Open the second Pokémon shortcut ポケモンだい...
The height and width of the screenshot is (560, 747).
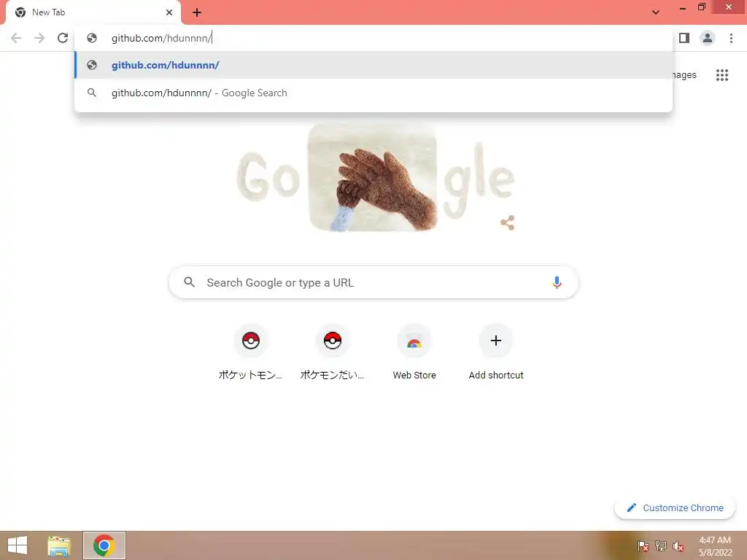click(x=332, y=354)
